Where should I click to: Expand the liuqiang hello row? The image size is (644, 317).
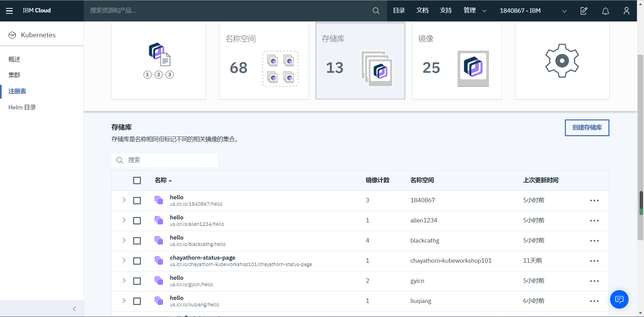coord(124,301)
